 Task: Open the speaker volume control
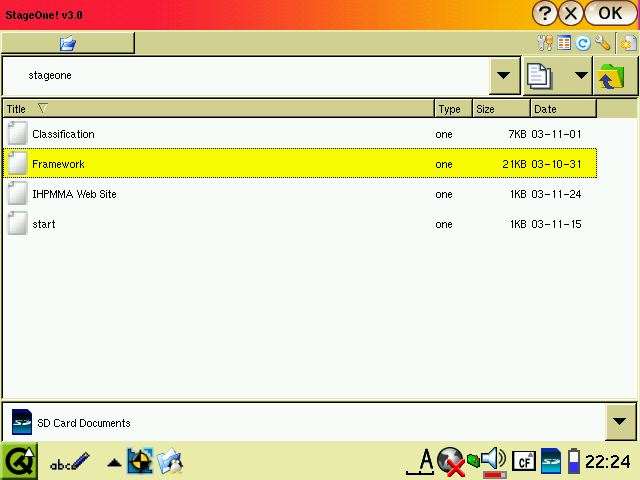pos(493,462)
